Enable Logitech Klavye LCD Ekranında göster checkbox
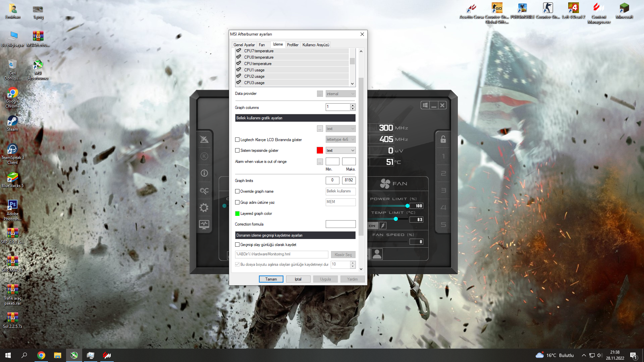This screenshot has height=362, width=644. [237, 140]
